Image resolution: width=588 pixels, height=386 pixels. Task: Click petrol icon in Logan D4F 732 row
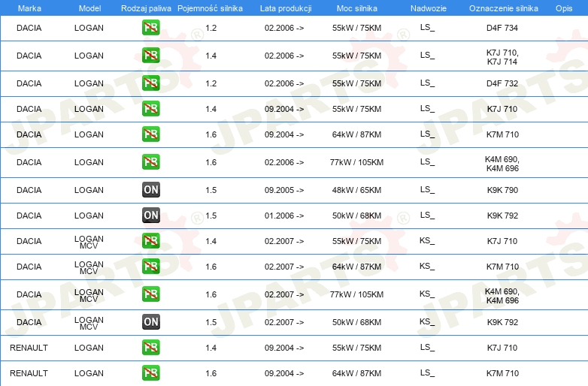click(150, 83)
